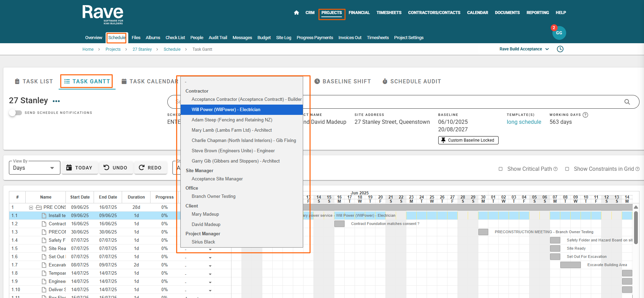Pick Steve Brown - Engineer option
The height and width of the screenshot is (298, 644).
pyautogui.click(x=242, y=151)
